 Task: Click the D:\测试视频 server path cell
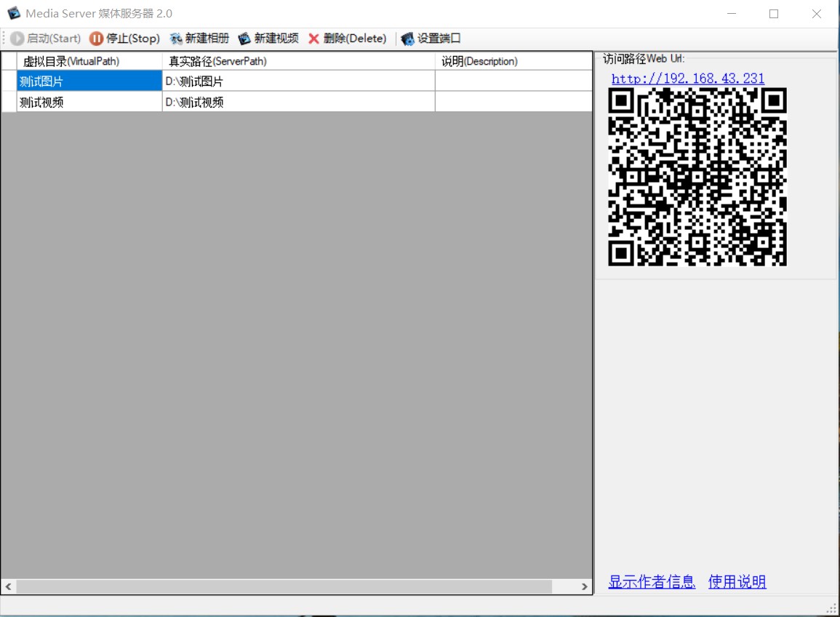[x=298, y=102]
